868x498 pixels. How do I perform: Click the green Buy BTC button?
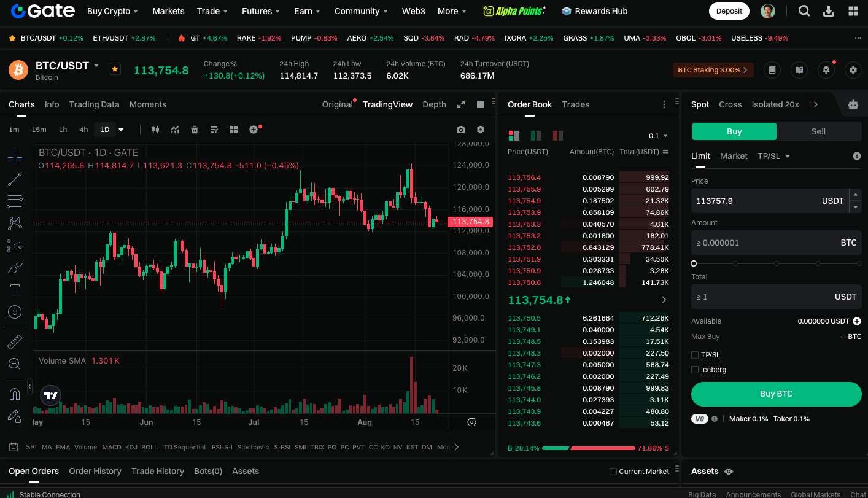coord(777,394)
